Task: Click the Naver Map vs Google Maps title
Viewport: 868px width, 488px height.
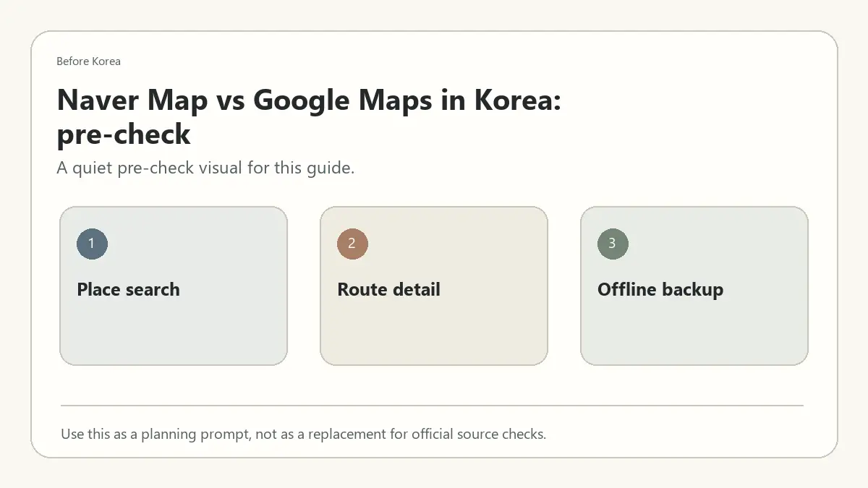Action: pos(309,117)
